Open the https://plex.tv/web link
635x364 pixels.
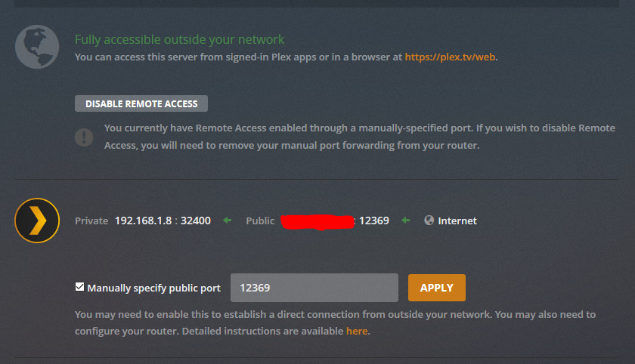tap(451, 57)
